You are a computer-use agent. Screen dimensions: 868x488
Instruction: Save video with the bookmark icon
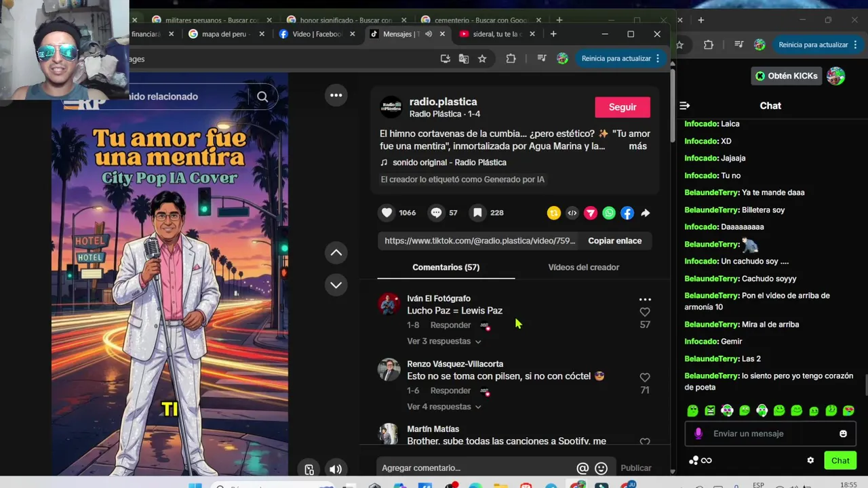477,213
